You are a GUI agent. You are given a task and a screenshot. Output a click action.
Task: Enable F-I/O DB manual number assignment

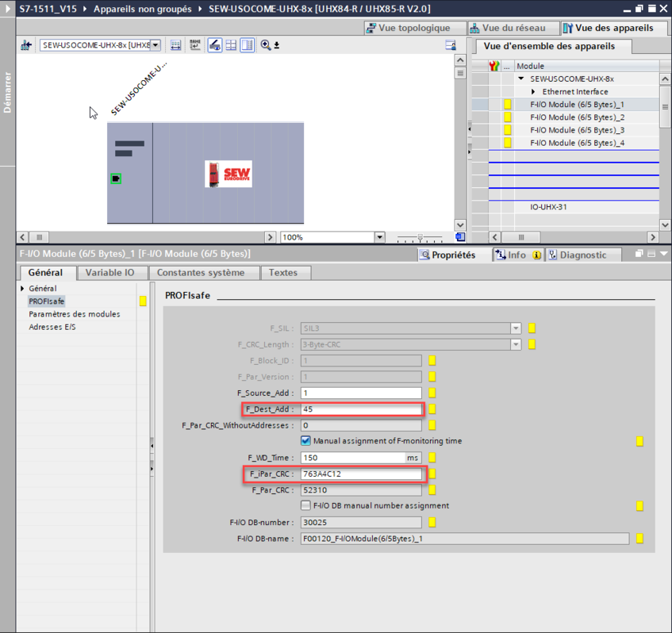(x=305, y=505)
